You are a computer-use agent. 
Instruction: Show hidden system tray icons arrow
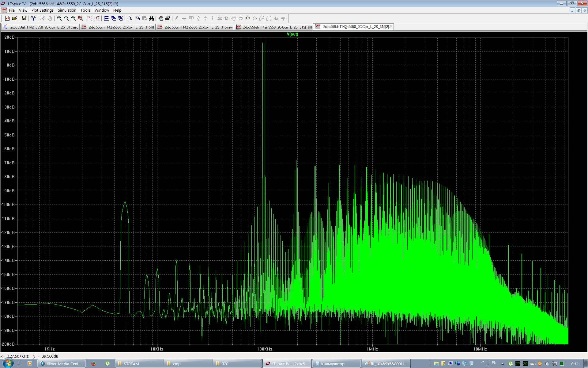click(x=503, y=364)
